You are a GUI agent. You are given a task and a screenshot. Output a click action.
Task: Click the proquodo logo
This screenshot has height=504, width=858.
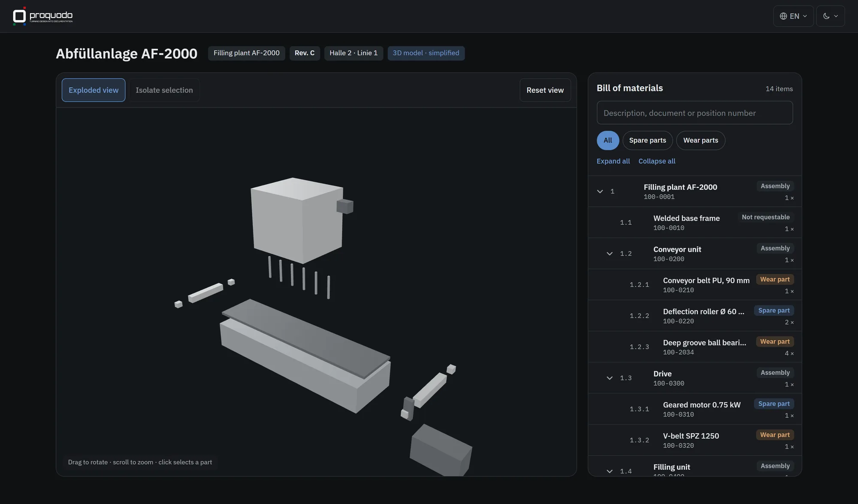[43, 16]
